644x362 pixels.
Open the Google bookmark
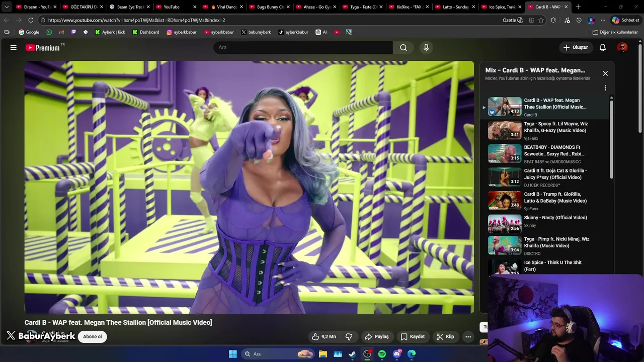point(29,32)
